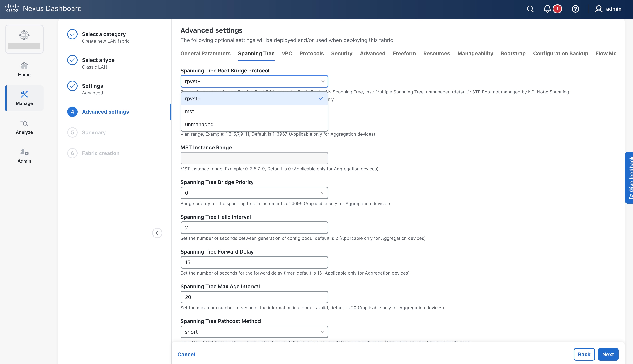
Task: Open the Analyze section
Action: 24,127
